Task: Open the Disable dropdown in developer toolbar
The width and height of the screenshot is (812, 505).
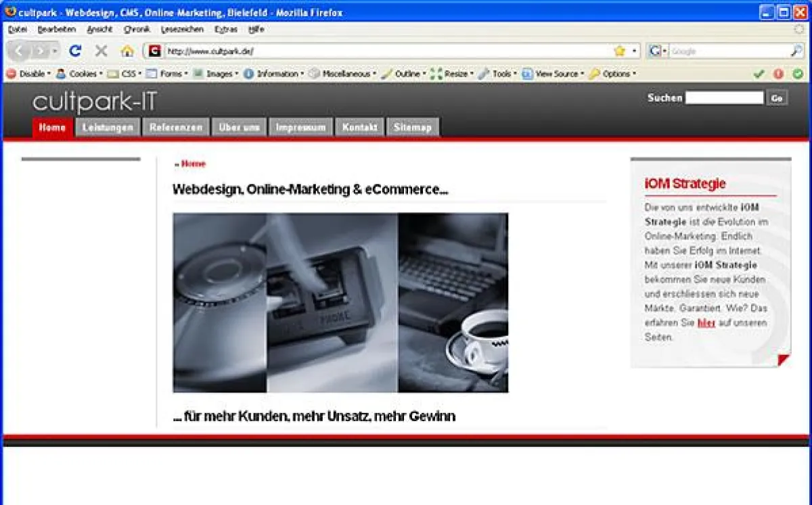Action: tap(28, 74)
